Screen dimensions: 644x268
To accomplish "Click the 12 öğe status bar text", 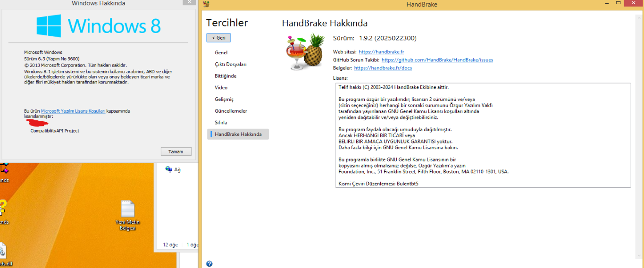I will pyautogui.click(x=170, y=245).
